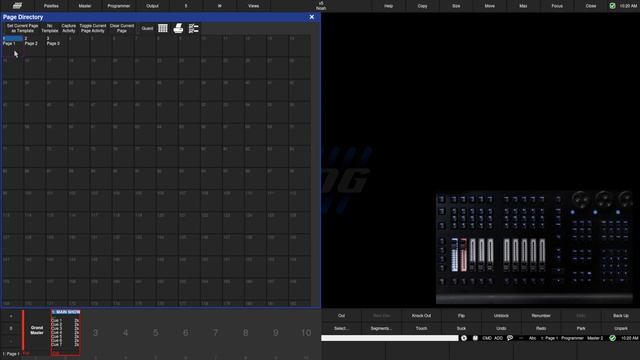Click the 1 Page 1 label at the bottom left
Viewport: 640px width, 360px height.
tap(11, 354)
